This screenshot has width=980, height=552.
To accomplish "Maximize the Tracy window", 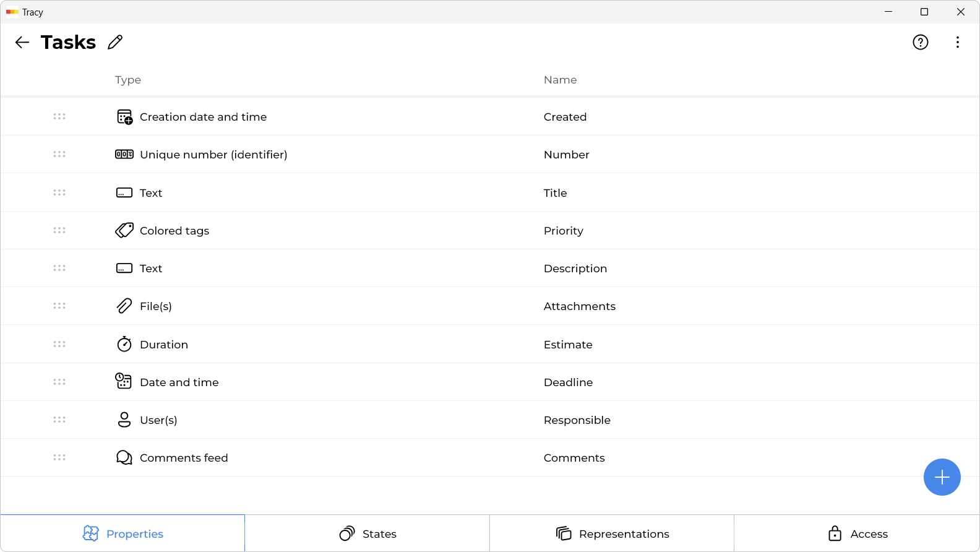I will tap(924, 12).
